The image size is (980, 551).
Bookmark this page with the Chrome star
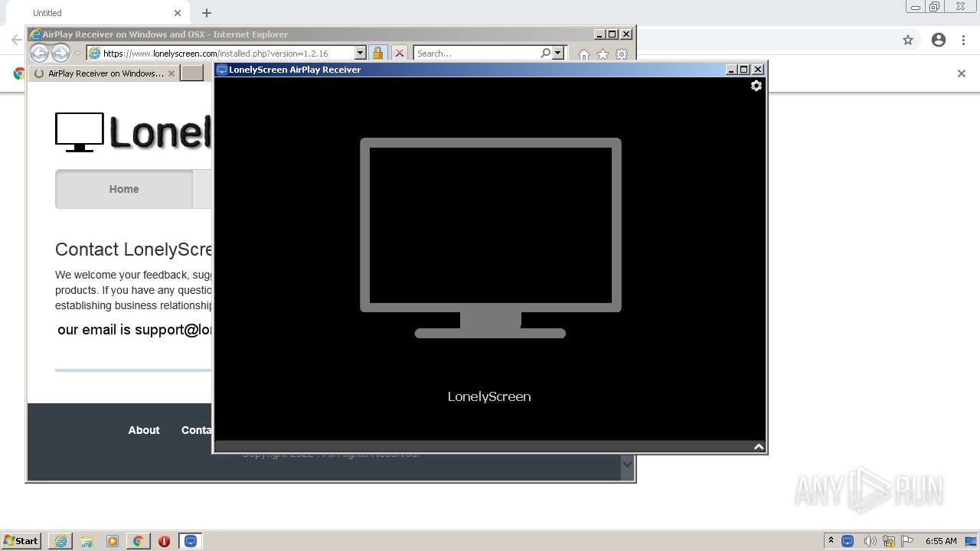pyautogui.click(x=908, y=40)
